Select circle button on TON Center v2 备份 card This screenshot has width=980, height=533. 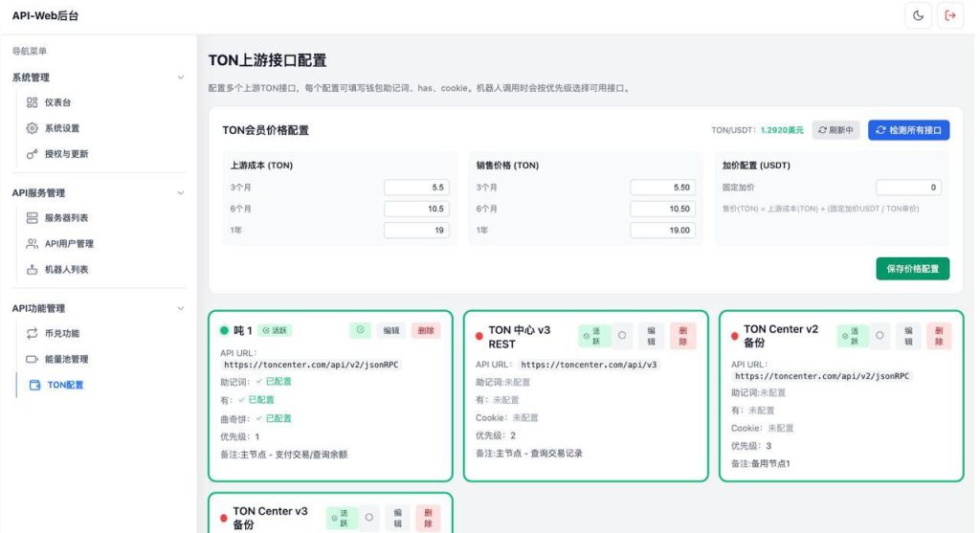pos(880,336)
